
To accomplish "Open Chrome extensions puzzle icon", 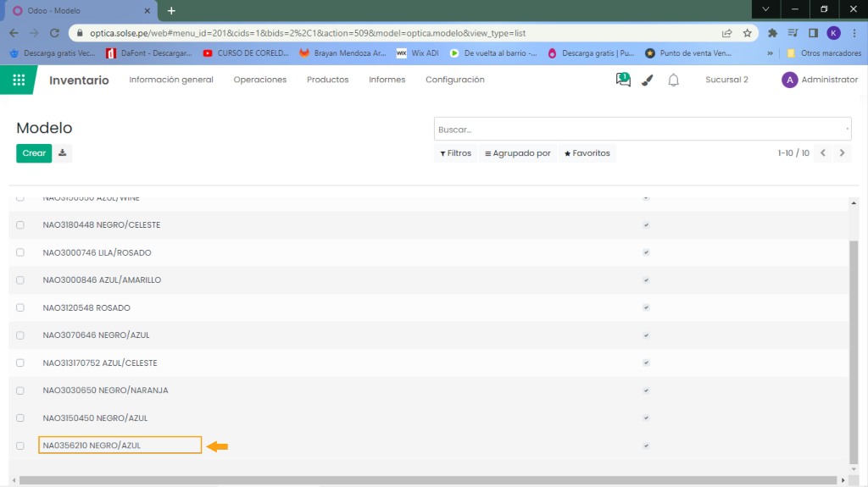I will pyautogui.click(x=772, y=33).
